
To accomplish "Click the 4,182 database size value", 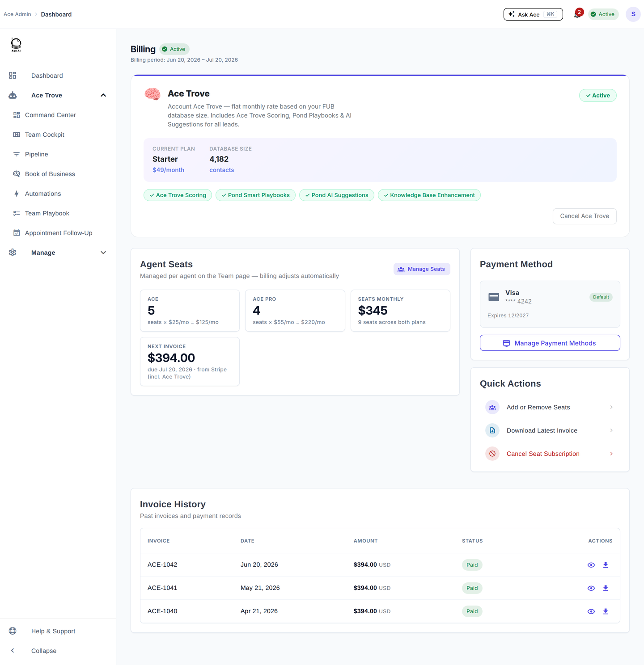I will (219, 159).
